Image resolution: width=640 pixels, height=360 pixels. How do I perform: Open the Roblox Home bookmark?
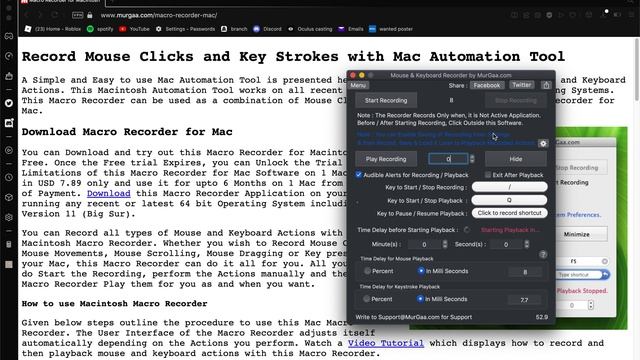pos(53,29)
